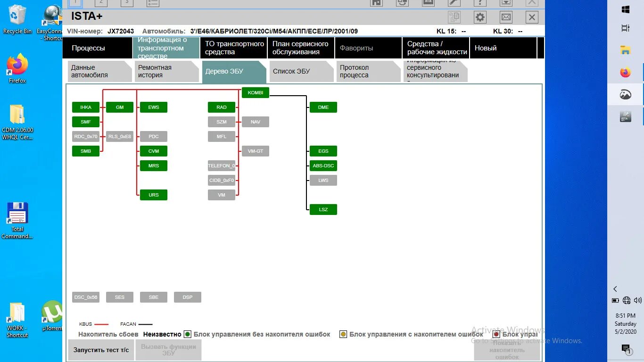Select the gray LWS control unit

point(323,180)
